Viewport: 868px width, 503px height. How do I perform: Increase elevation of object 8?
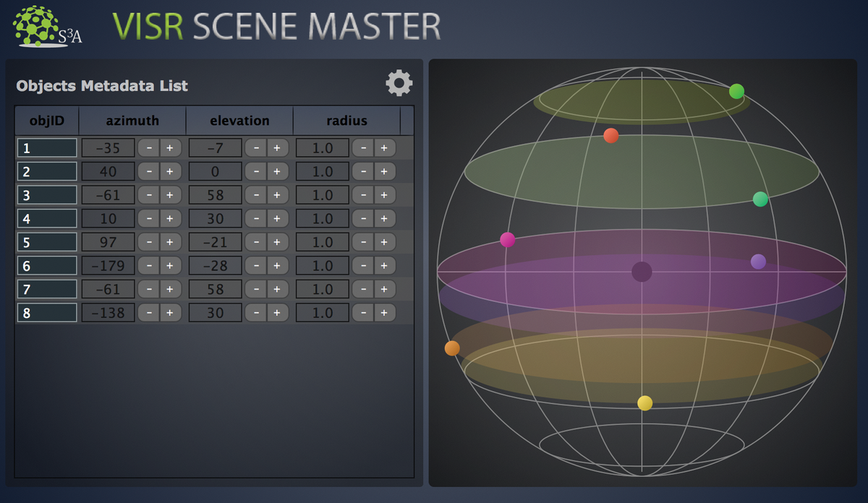pos(276,312)
